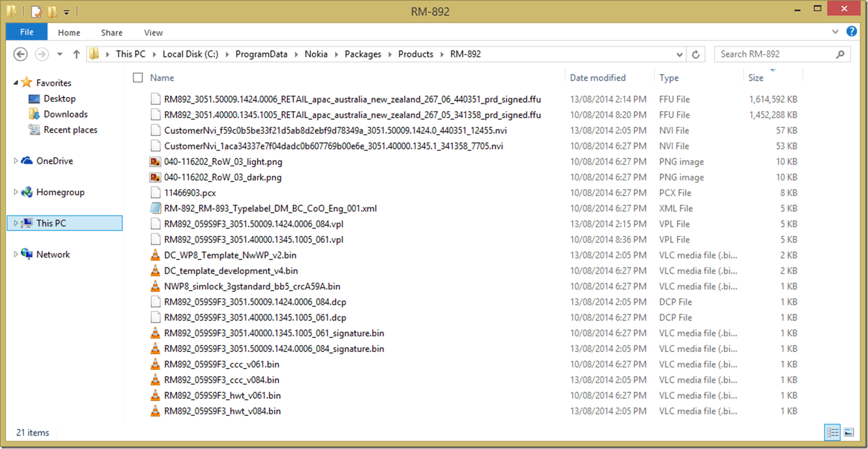This screenshot has width=868, height=449.
Task: Go up one folder level
Action: (x=76, y=54)
